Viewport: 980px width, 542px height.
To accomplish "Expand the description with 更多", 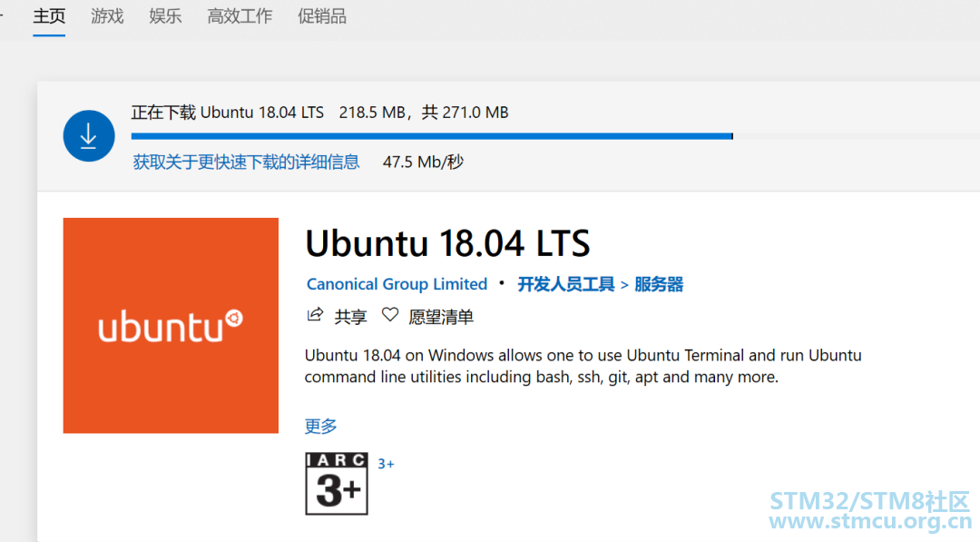I will point(320,427).
